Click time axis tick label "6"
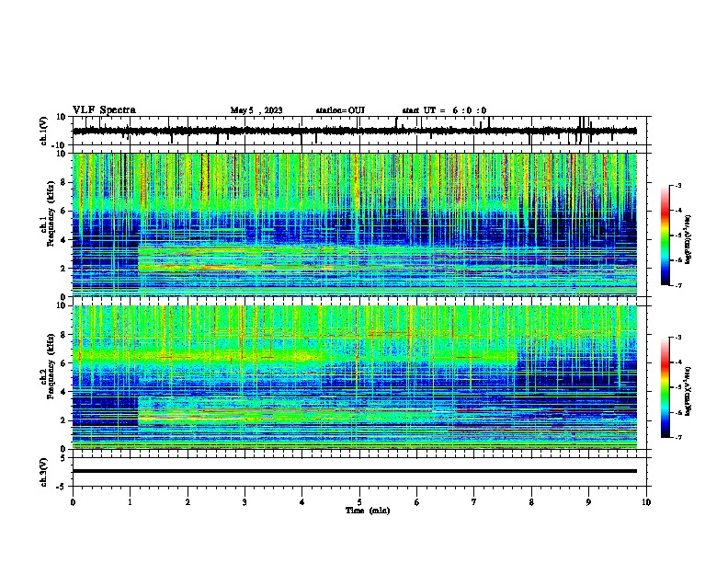The height and width of the screenshot is (563, 728). [x=417, y=502]
